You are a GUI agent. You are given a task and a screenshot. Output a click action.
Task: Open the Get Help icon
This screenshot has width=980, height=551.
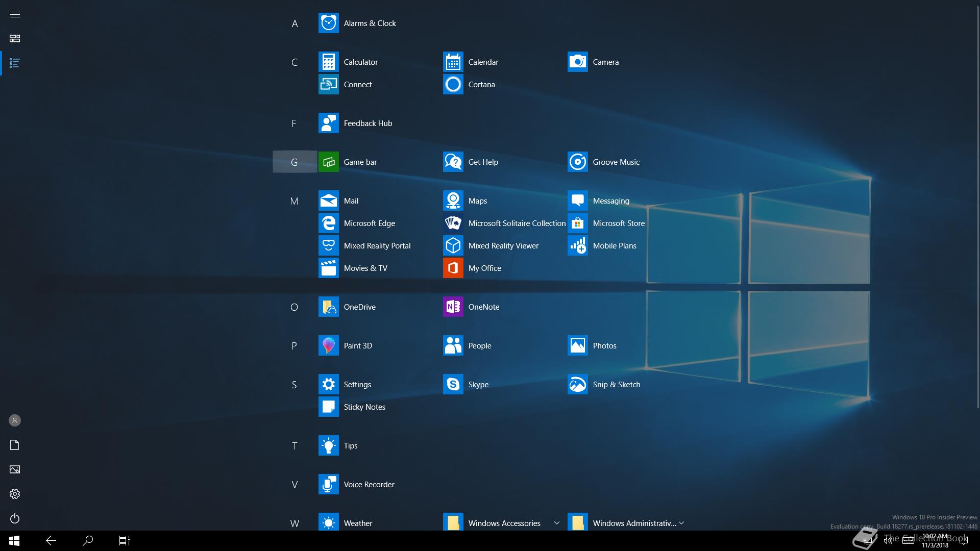pos(453,162)
